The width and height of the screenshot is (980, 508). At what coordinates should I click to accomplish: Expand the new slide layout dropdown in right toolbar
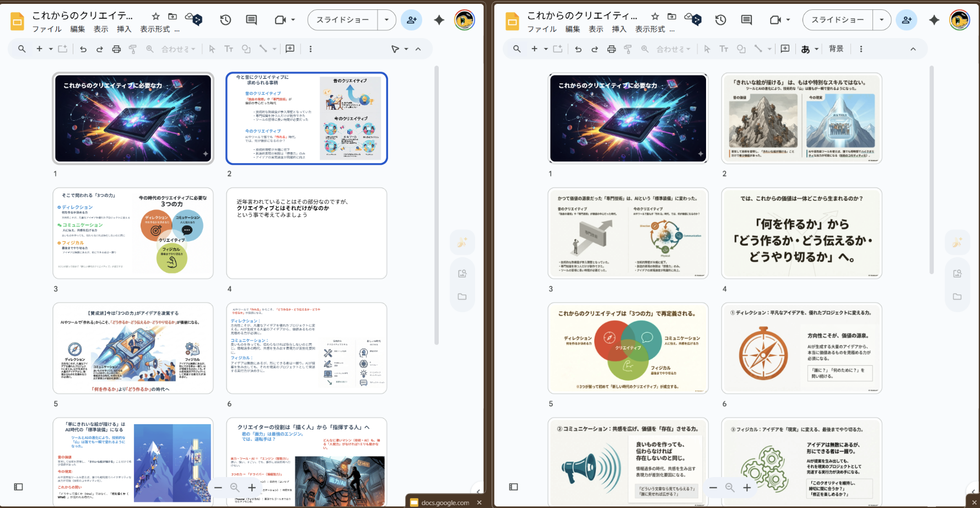(x=546, y=49)
